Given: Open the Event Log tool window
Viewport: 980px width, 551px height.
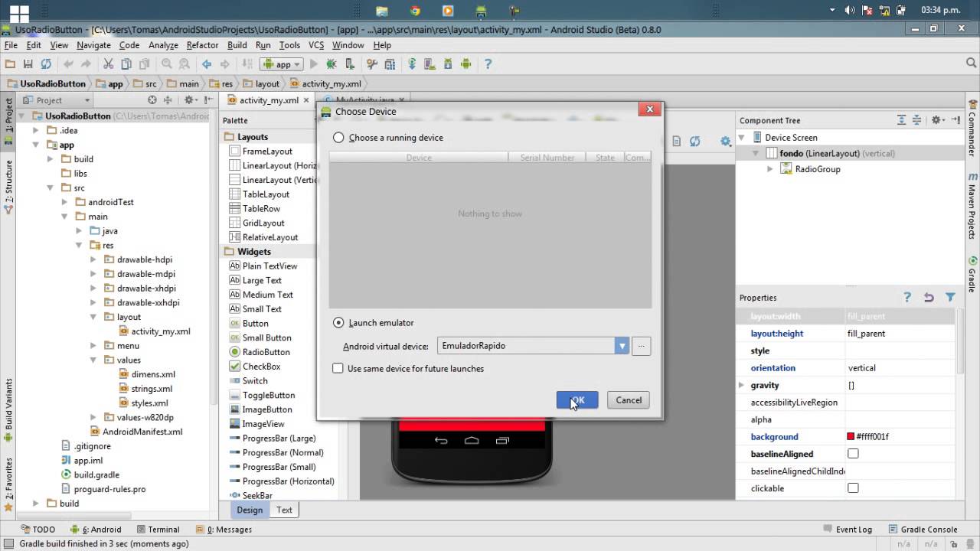Looking at the screenshot, I should 848,529.
